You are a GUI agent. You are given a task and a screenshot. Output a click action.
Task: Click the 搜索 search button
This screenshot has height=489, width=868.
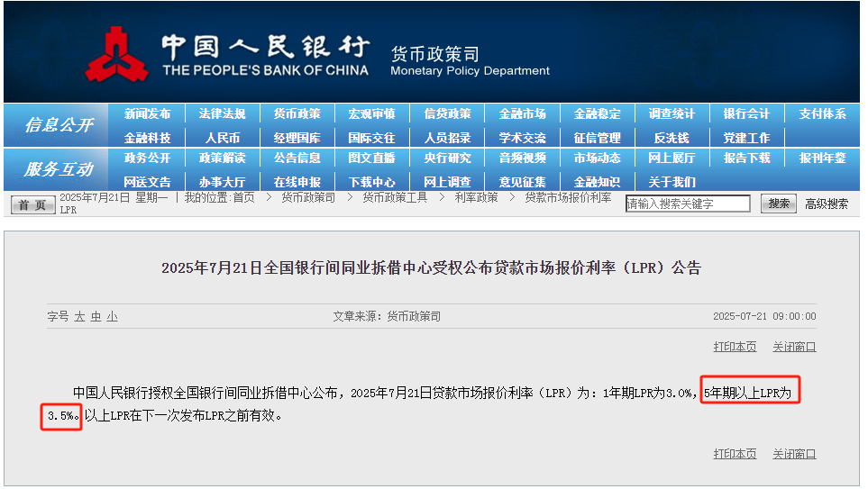(x=779, y=204)
